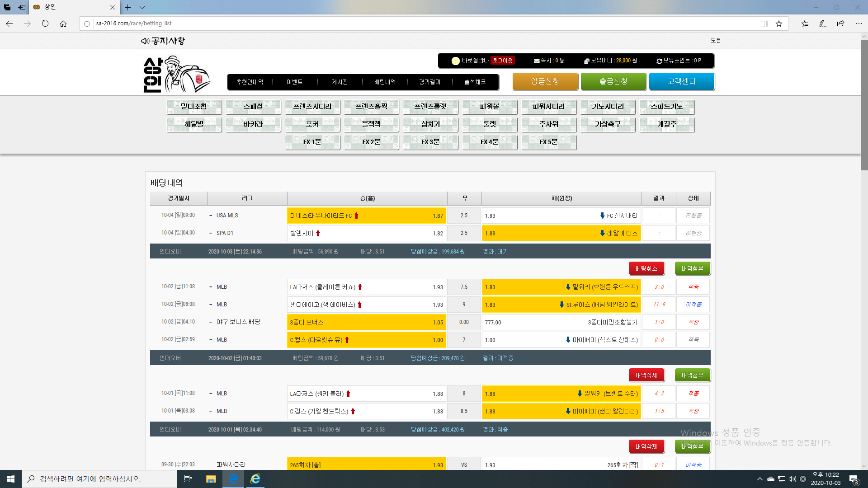Click the 출금신청 withdrawal button

click(x=613, y=81)
